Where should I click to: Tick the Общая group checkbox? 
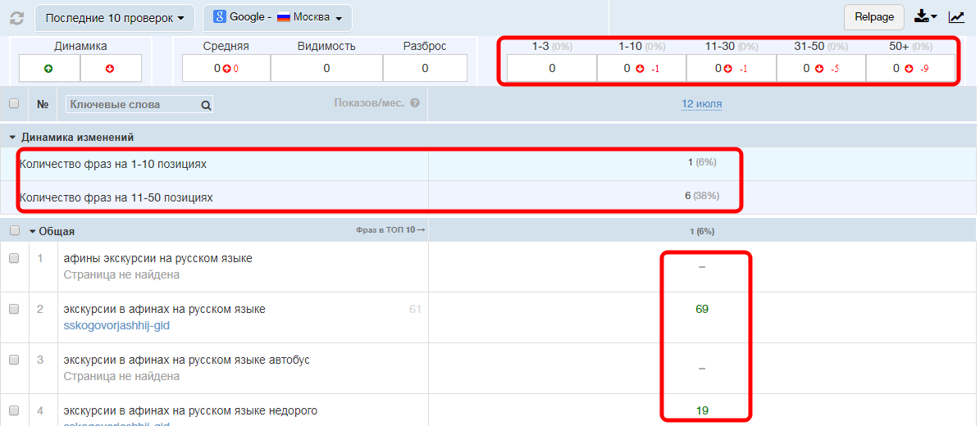(14, 231)
